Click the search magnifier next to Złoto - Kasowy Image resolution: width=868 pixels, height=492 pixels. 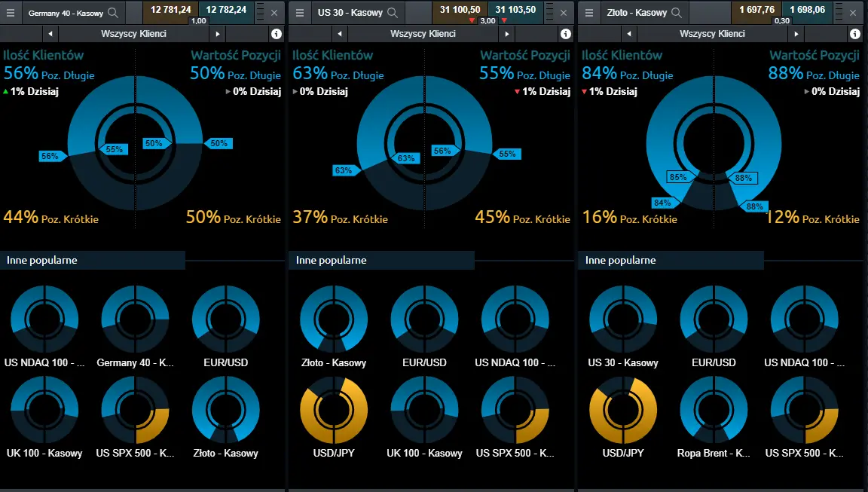point(677,12)
